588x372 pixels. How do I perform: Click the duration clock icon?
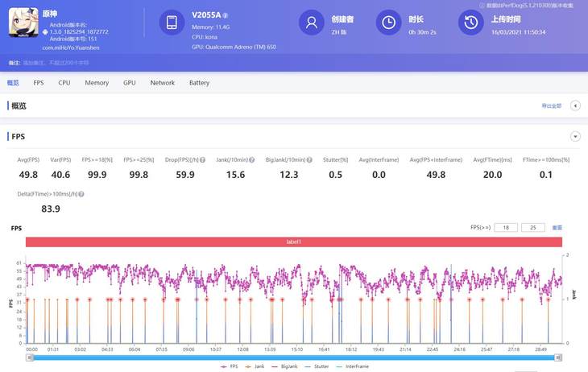click(x=390, y=23)
